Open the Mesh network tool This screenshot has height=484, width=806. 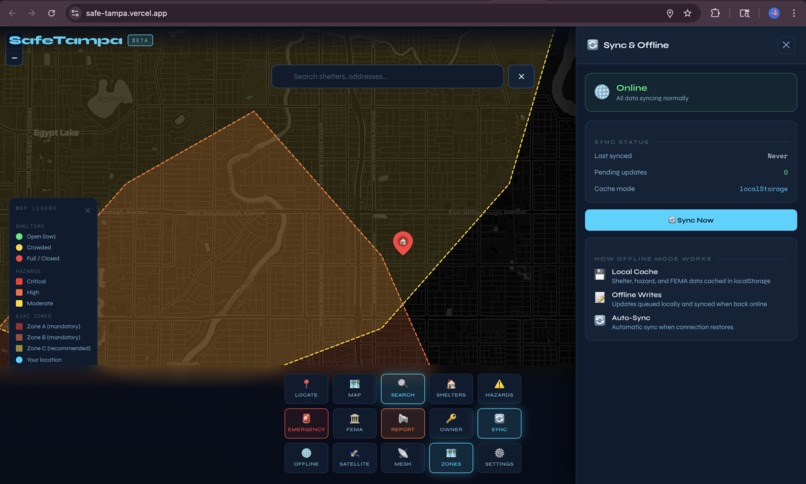click(x=402, y=457)
